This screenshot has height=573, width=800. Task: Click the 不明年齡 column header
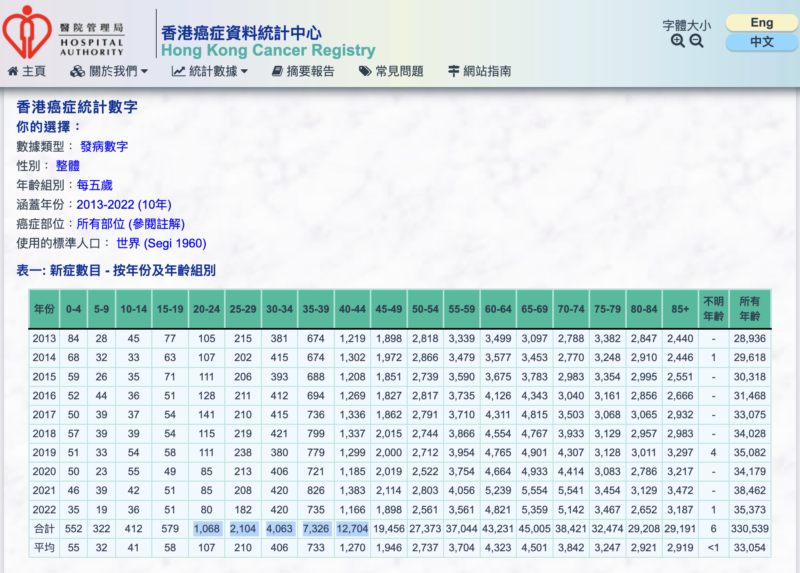tap(714, 309)
